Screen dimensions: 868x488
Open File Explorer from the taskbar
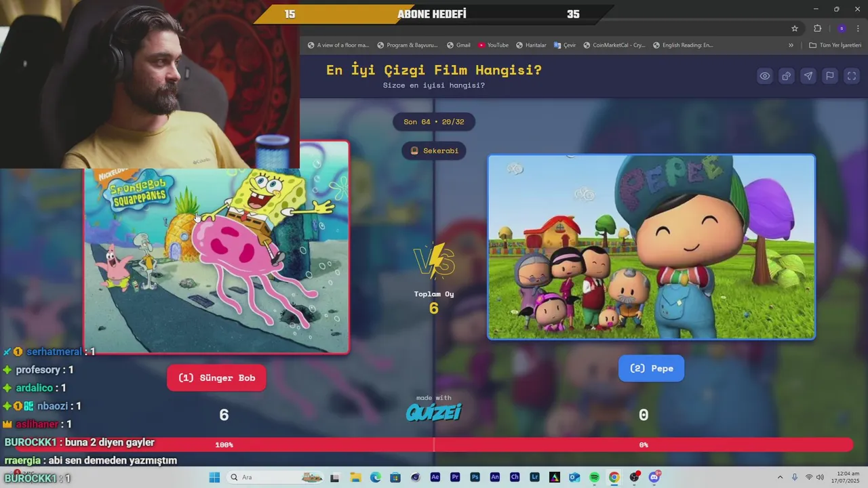pos(355,477)
